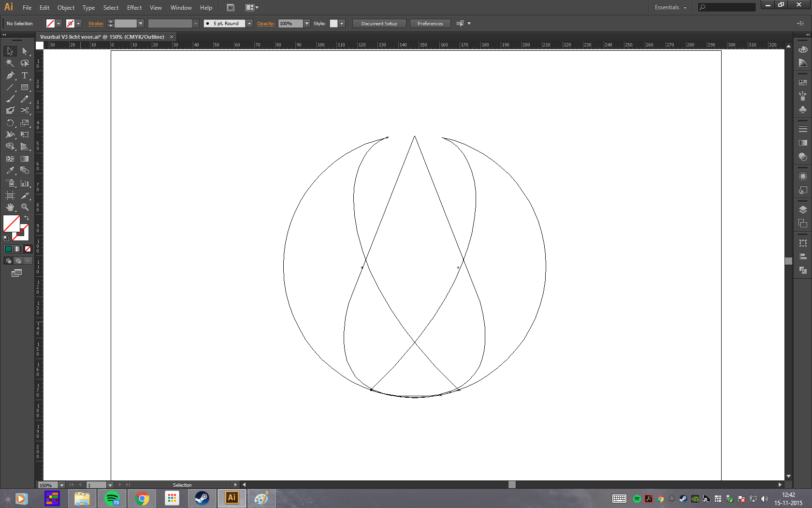Enable Draw Behind mode
812x508 pixels.
coord(18,261)
